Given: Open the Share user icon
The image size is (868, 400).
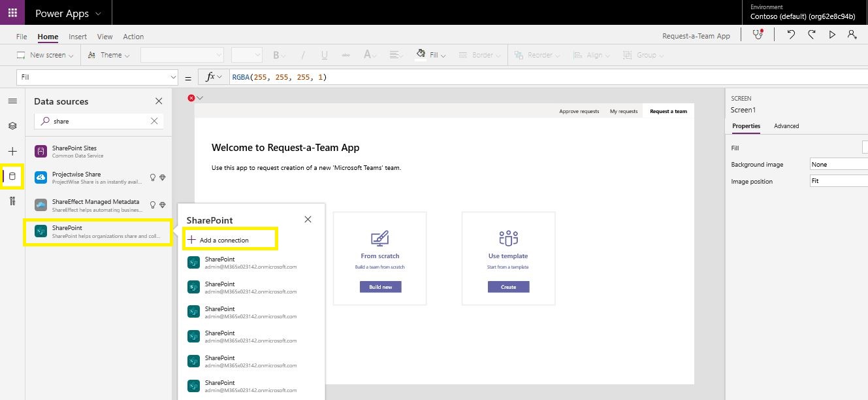Looking at the screenshot, I should 852,35.
